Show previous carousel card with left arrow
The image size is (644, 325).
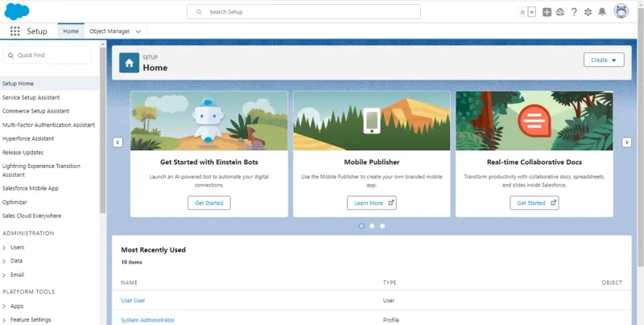118,142
